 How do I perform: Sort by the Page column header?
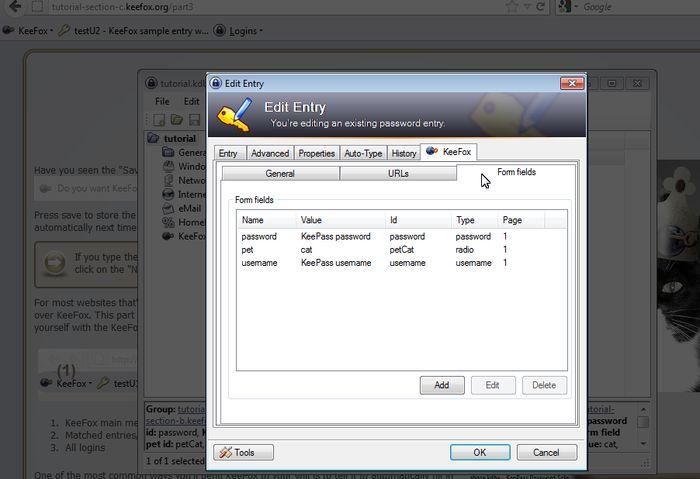tap(521, 220)
